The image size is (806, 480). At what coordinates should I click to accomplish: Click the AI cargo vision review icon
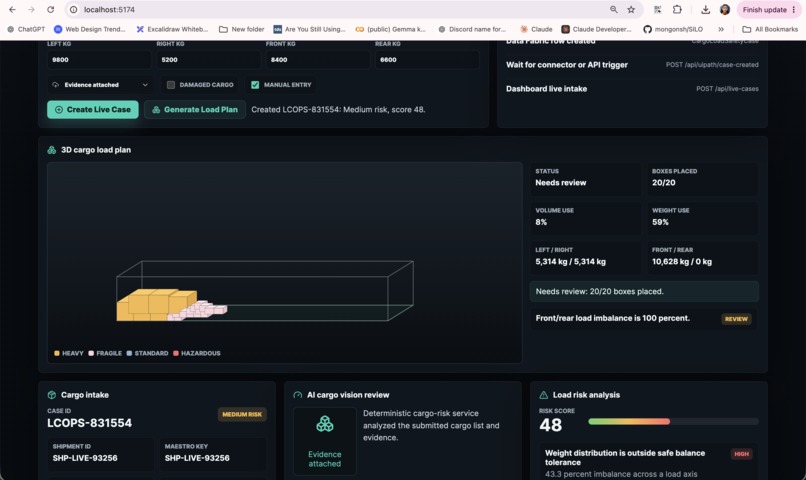298,395
